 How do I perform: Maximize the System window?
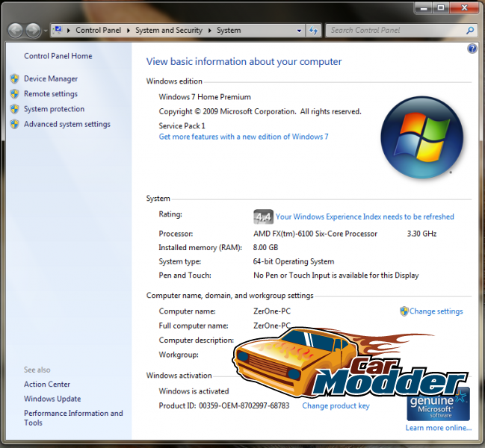(441, 7)
